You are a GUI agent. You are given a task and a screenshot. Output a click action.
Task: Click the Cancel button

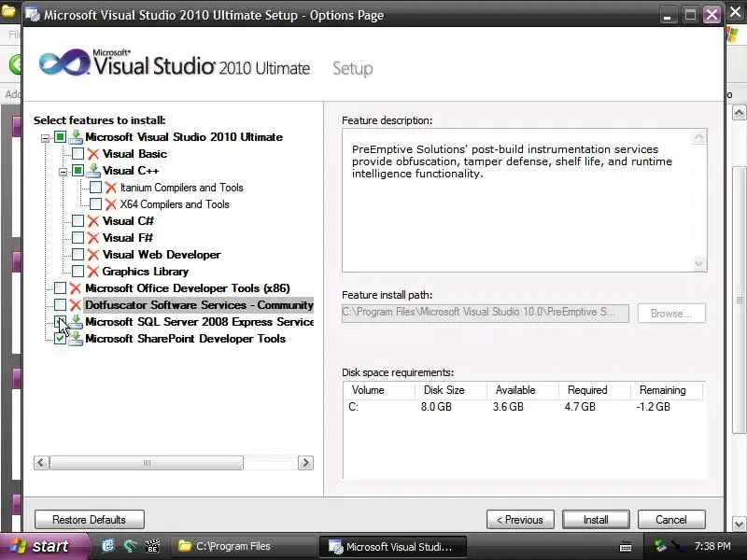[671, 520]
